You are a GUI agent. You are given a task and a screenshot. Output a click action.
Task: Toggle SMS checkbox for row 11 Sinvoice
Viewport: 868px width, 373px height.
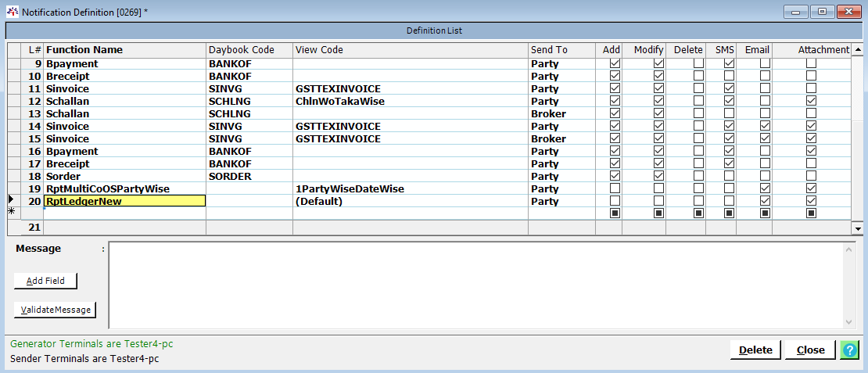729,88
